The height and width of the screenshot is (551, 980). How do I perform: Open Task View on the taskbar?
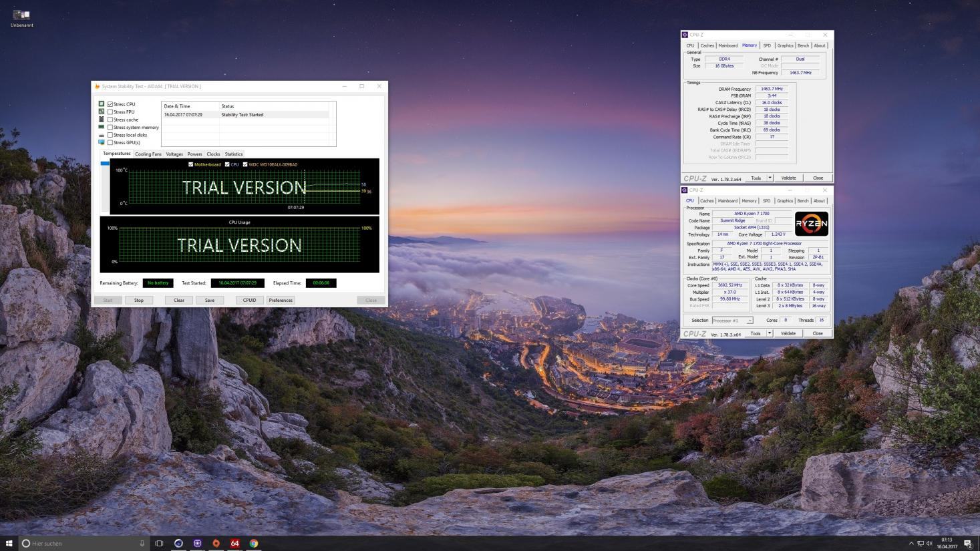click(x=159, y=543)
